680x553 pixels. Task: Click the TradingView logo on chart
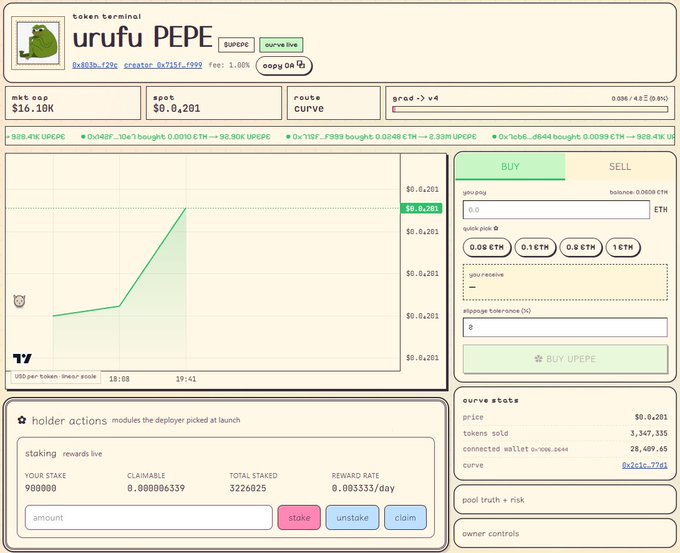point(22,358)
